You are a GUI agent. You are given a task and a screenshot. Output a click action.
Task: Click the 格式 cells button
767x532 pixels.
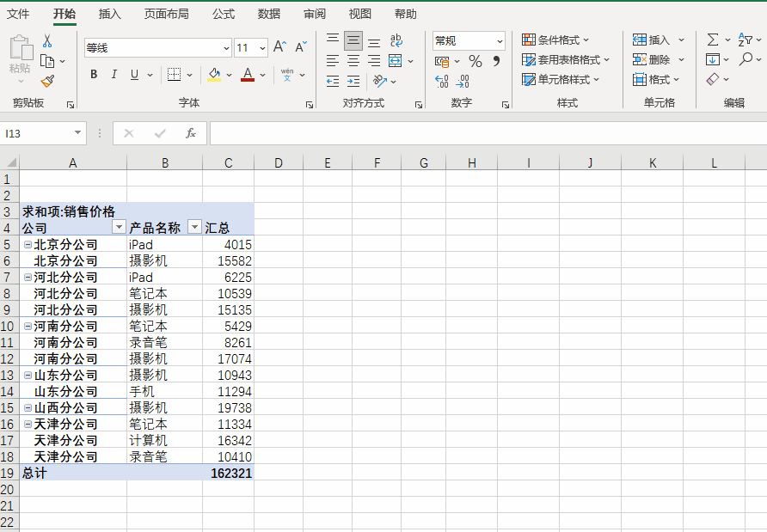tap(656, 79)
